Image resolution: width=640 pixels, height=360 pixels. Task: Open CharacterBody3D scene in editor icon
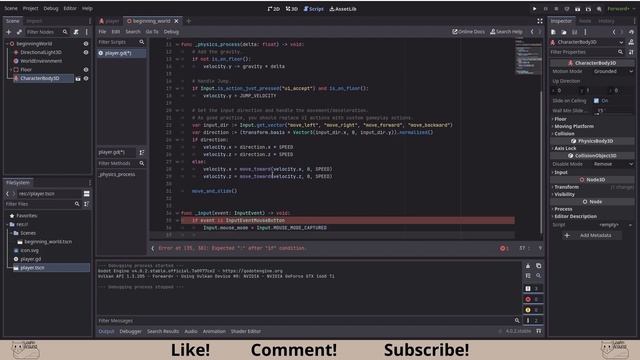coord(78,78)
